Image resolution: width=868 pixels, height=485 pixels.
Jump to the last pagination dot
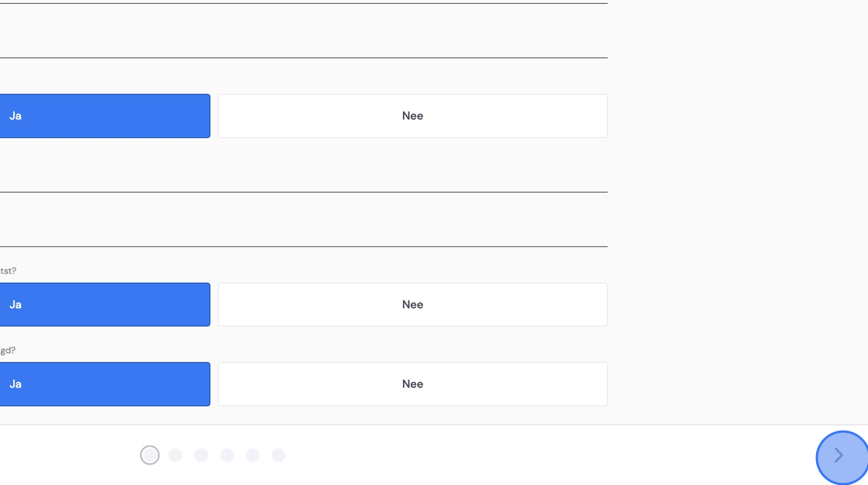(x=278, y=455)
